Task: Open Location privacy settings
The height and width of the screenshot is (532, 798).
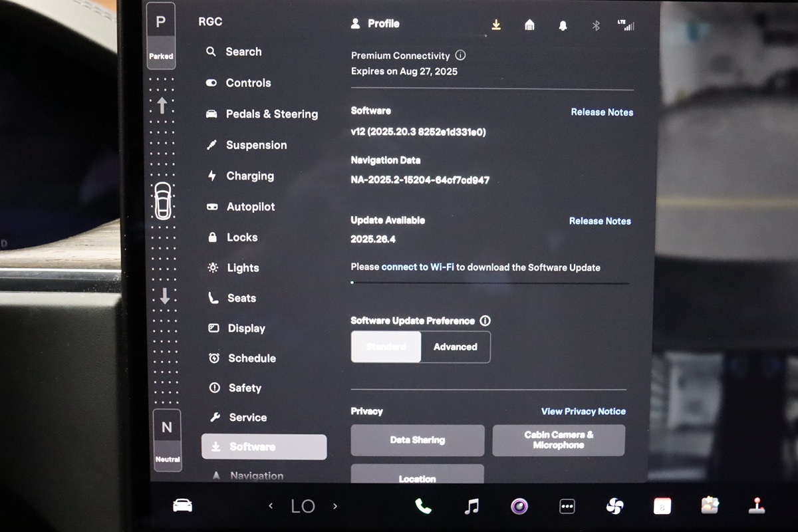Action: (418, 475)
